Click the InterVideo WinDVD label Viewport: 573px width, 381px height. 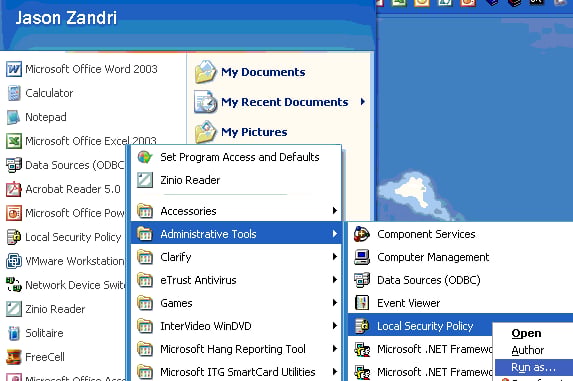206,326
